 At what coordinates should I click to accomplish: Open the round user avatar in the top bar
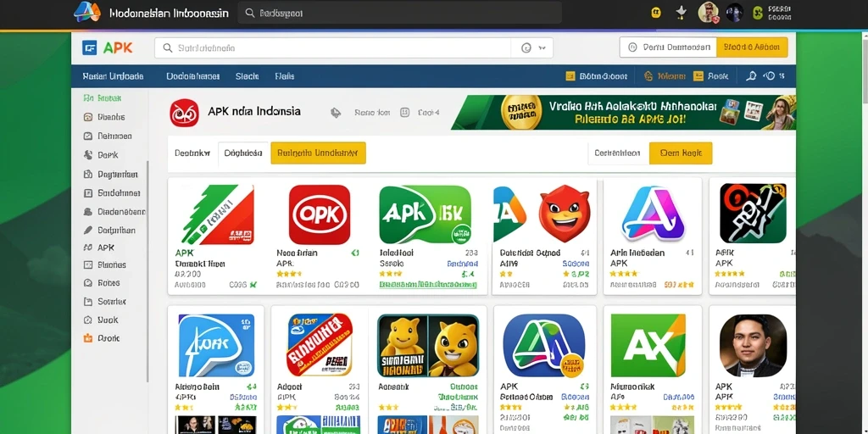click(708, 12)
